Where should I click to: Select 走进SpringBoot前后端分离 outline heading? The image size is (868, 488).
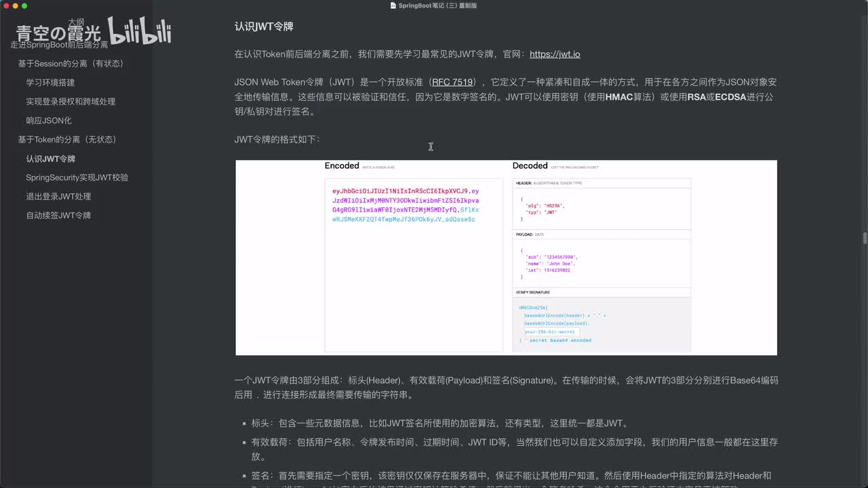[x=60, y=45]
